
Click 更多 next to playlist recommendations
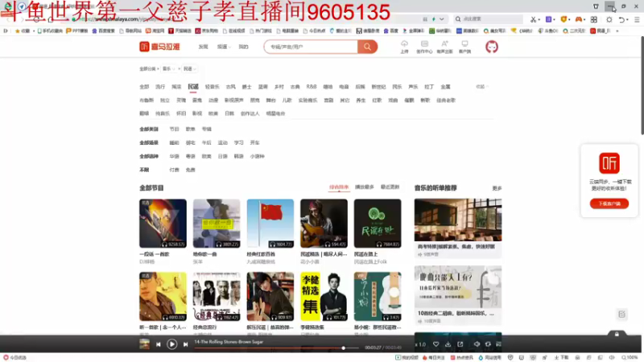tap(497, 188)
